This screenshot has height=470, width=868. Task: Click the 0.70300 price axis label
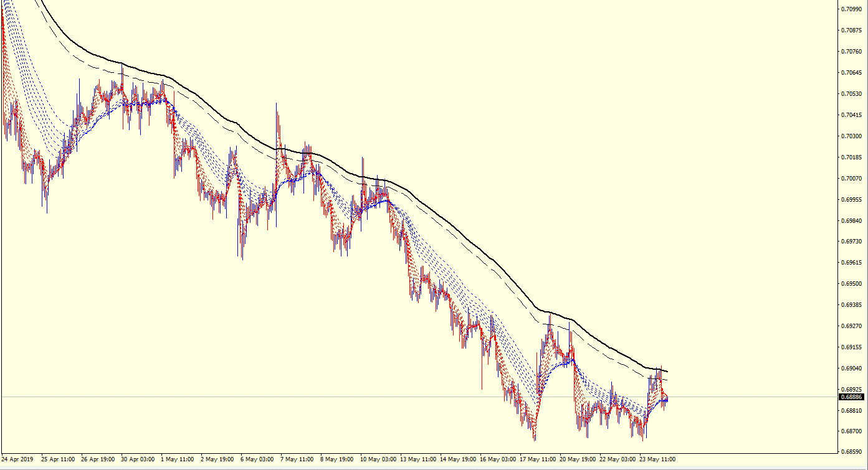[851, 136]
